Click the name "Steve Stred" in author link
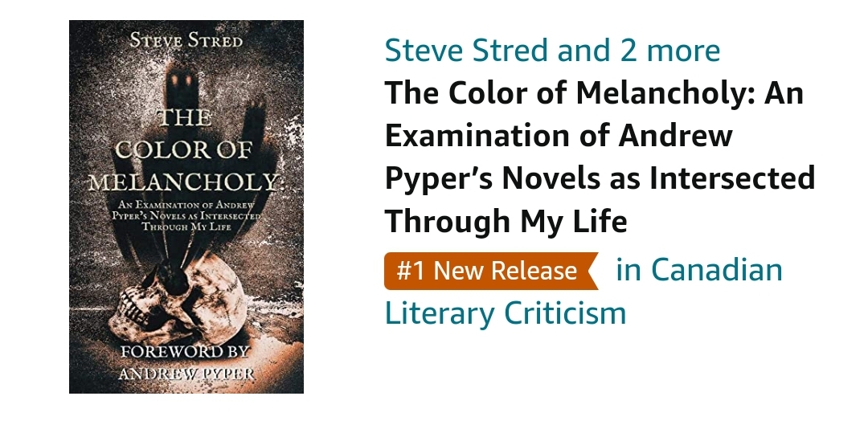The width and height of the screenshot is (868, 433). tap(466, 50)
